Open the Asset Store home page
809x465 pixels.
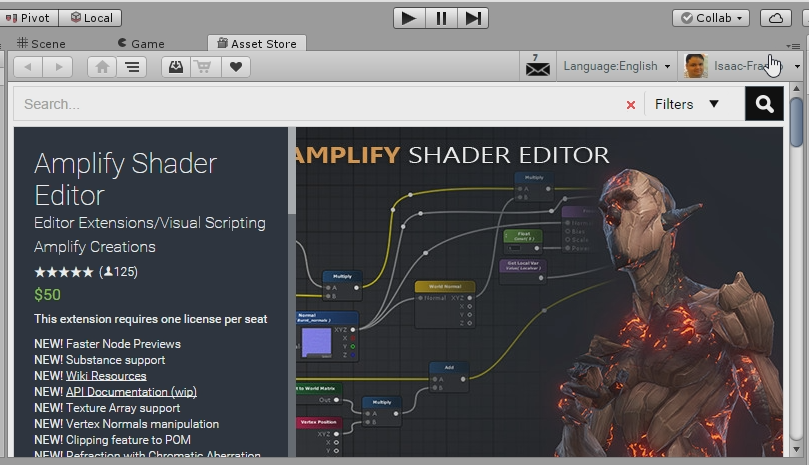(x=102, y=67)
